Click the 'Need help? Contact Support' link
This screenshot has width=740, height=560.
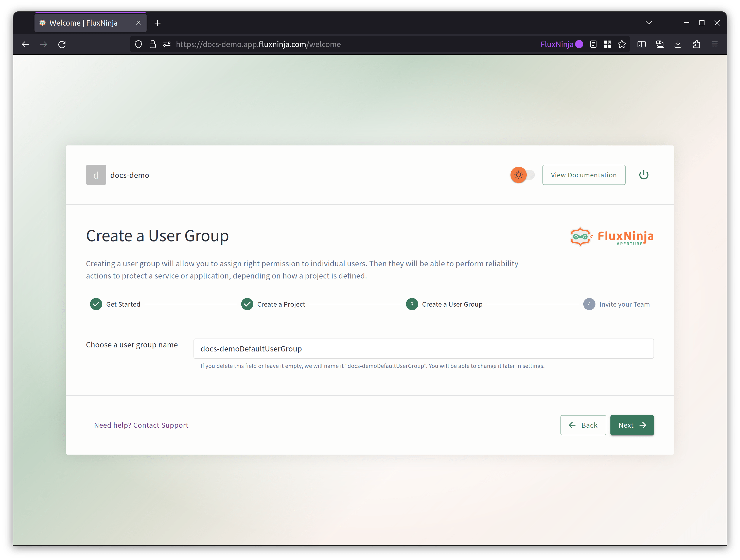pyautogui.click(x=141, y=425)
